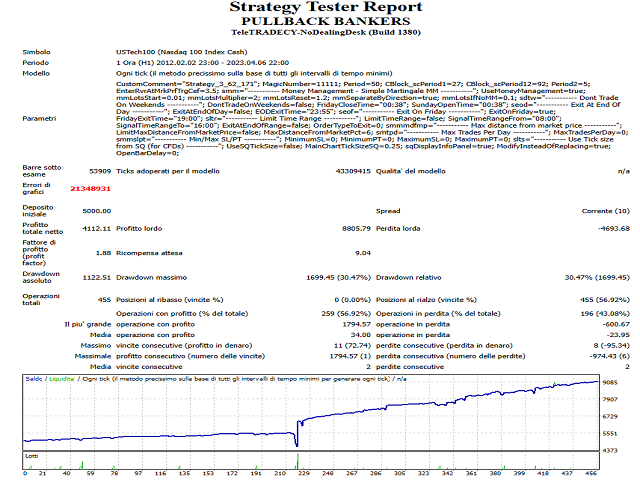This screenshot has width=640, height=480.
Task: Click the Parametri label
Action: coord(40,118)
